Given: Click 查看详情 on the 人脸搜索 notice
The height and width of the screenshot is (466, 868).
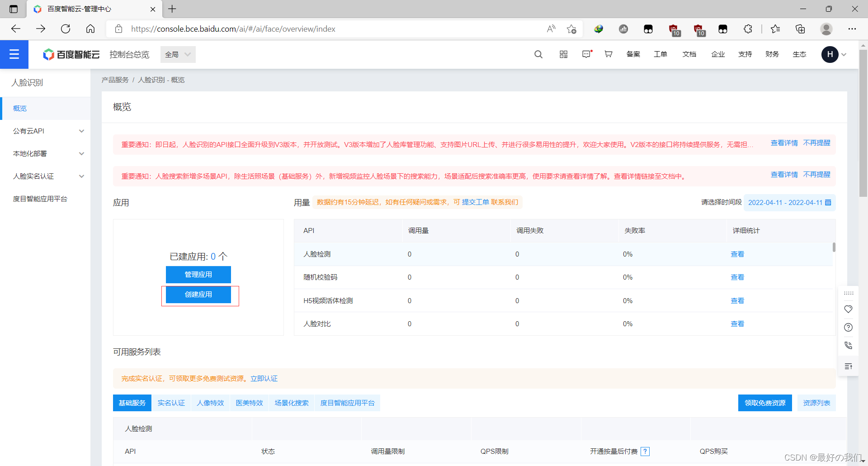Looking at the screenshot, I should (x=784, y=175).
